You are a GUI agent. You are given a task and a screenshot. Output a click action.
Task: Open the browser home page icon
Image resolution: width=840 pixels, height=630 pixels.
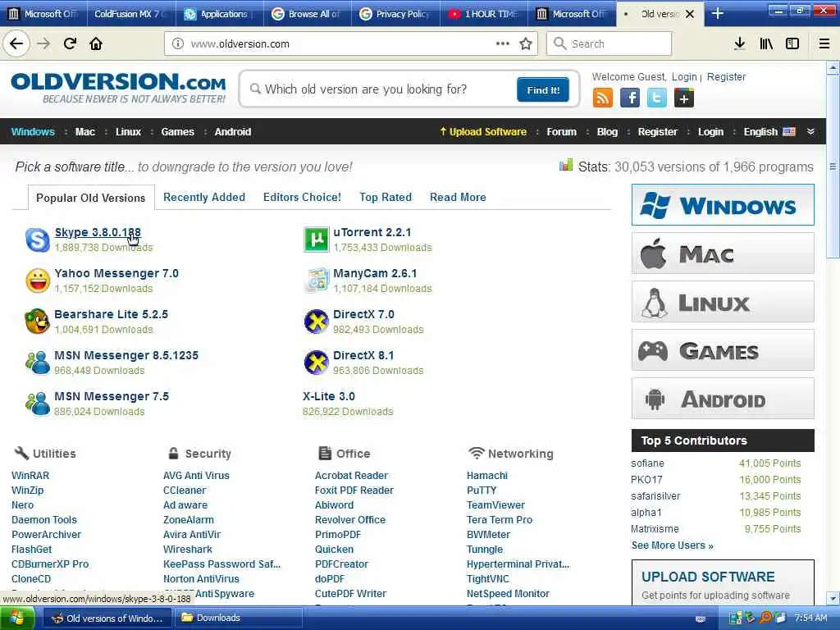pos(96,43)
